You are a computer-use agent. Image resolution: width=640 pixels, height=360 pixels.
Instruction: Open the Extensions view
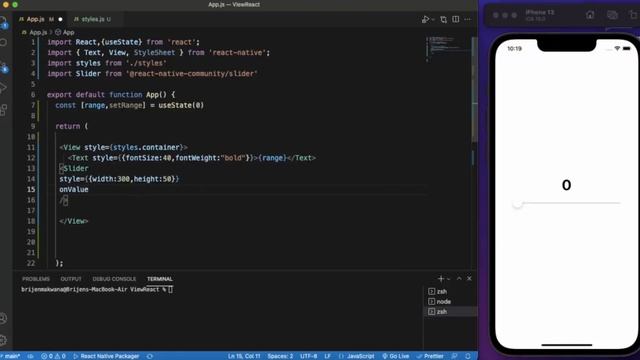click(3, 109)
